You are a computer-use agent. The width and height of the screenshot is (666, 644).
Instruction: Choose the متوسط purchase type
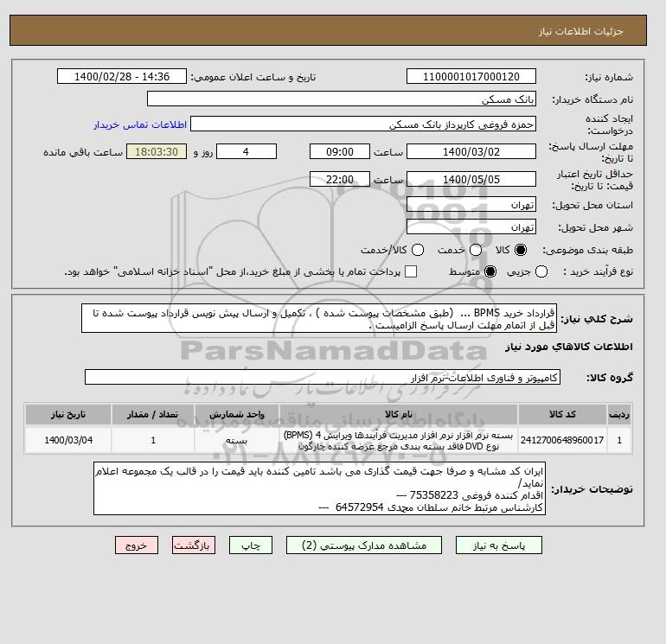[x=490, y=271]
